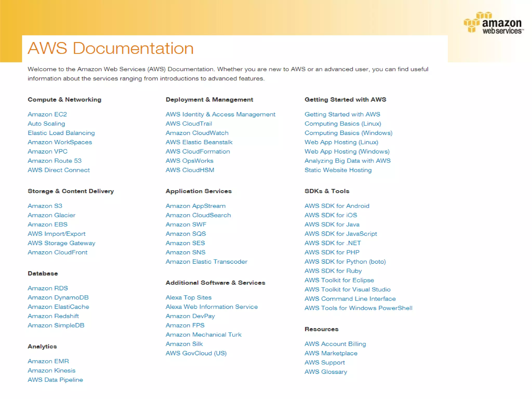Open the Amazon S3 documentation link
The image size is (532, 399).
pyautogui.click(x=45, y=206)
